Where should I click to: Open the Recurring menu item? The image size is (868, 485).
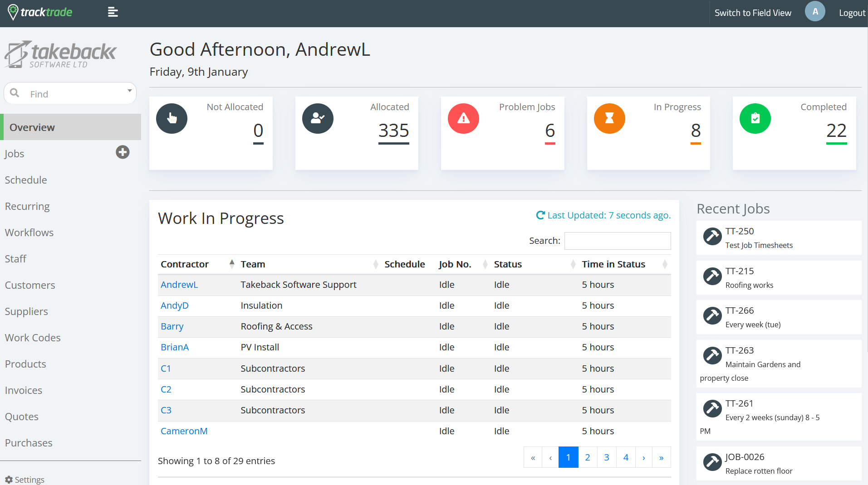coord(27,206)
